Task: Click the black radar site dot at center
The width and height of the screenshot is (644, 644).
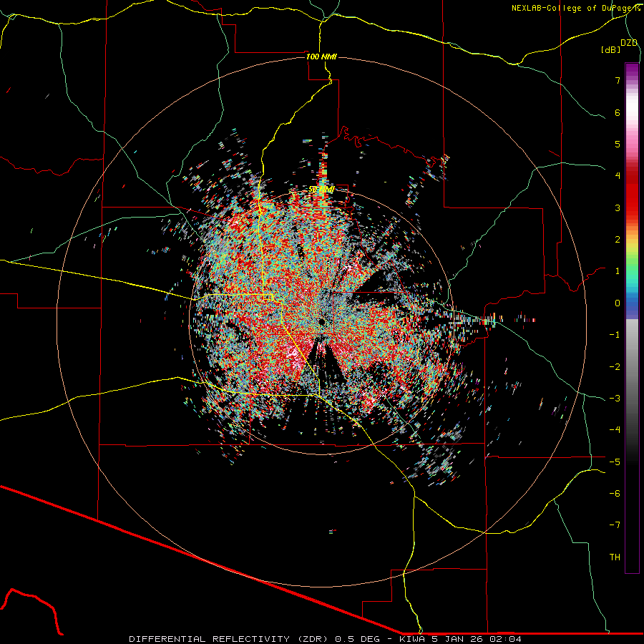Action: pyautogui.click(x=322, y=321)
